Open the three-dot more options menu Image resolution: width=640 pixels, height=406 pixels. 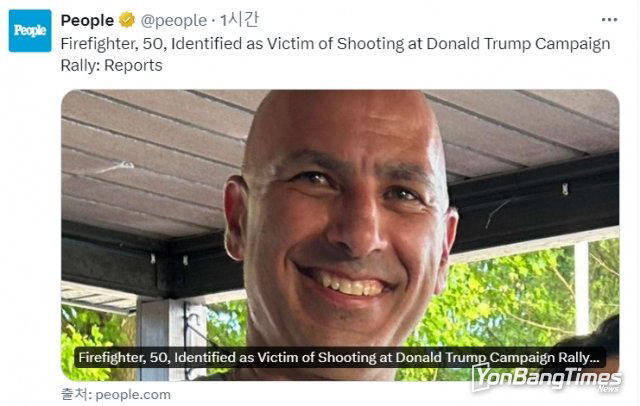[609, 20]
